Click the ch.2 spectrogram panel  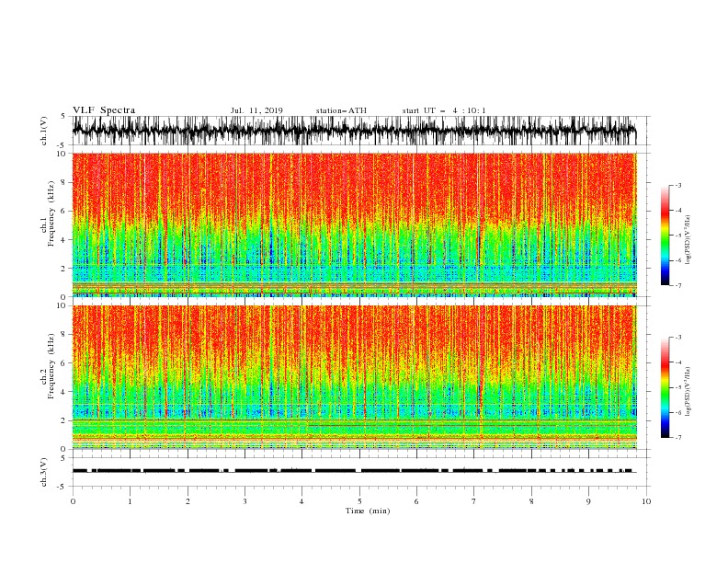tap(354, 377)
